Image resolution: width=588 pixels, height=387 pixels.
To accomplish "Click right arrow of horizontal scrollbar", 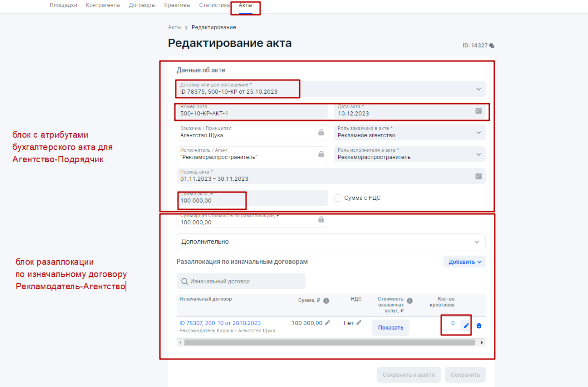I will (482, 343).
